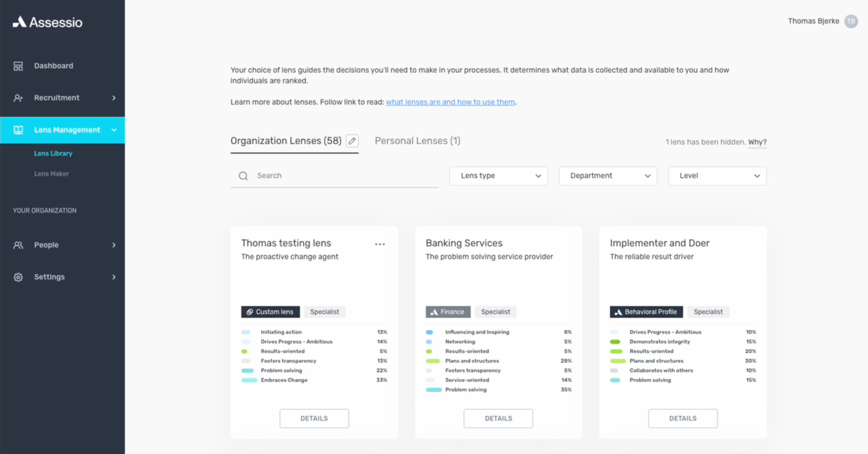This screenshot has height=454, width=868.
Task: Switch to the Personal Lenses tab
Action: [417, 141]
